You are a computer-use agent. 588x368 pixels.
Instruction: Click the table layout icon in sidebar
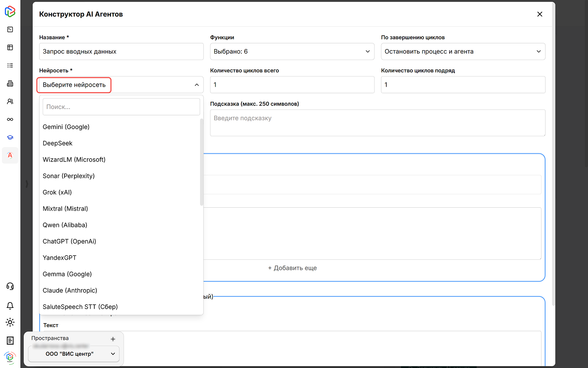tap(10, 47)
